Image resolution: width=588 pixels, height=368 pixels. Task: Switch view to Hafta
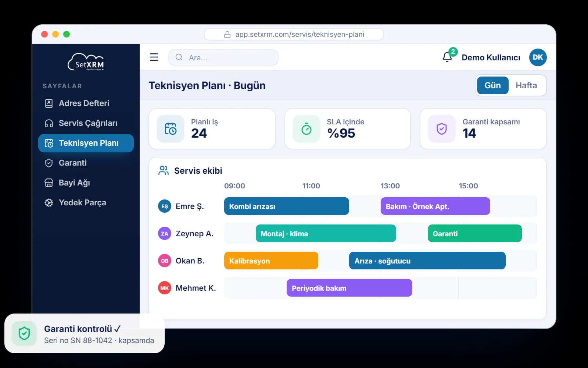tap(526, 85)
